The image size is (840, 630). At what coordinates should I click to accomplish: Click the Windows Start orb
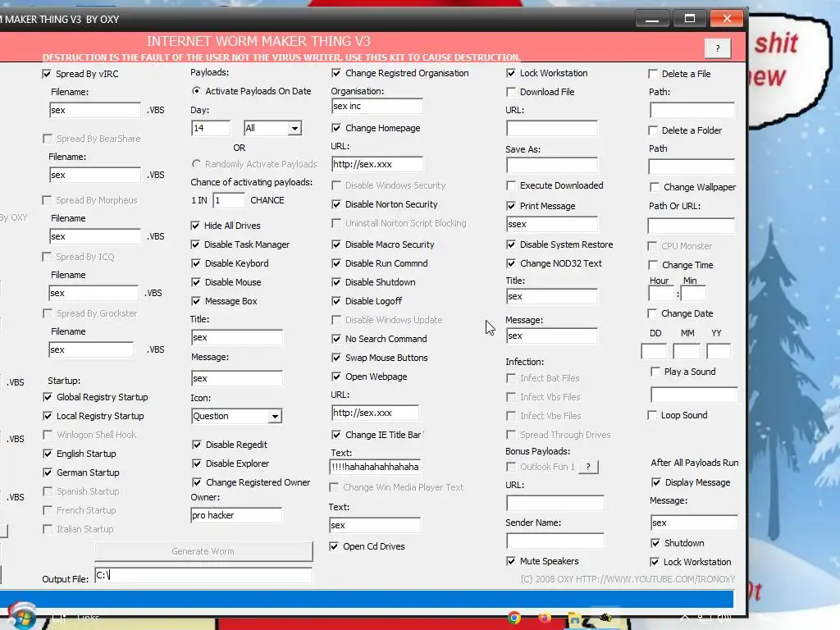tap(21, 618)
